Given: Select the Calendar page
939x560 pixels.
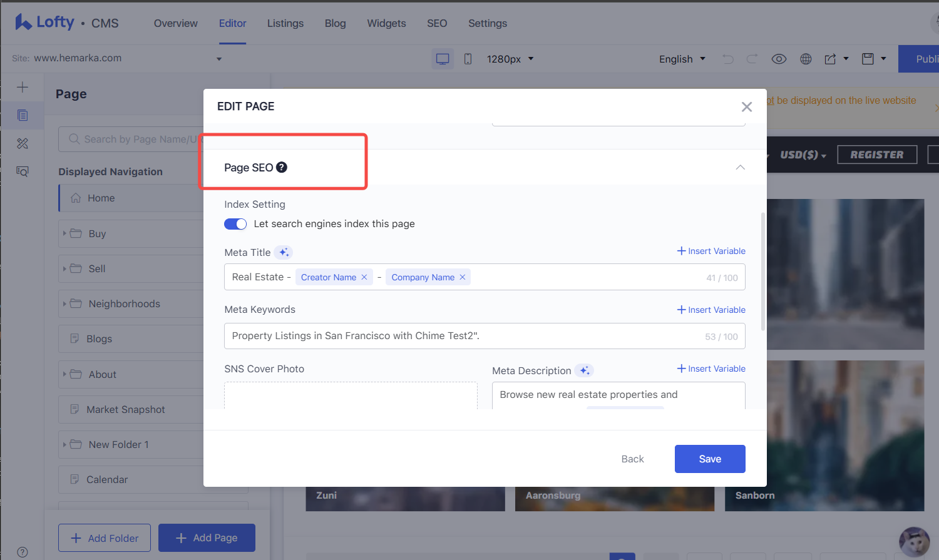Looking at the screenshot, I should [131, 479].
